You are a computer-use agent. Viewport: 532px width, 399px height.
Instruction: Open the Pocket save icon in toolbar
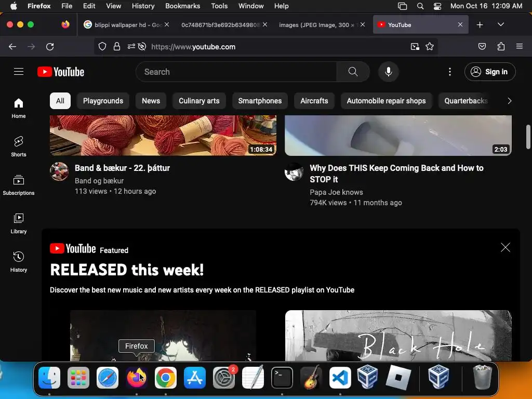point(482,46)
